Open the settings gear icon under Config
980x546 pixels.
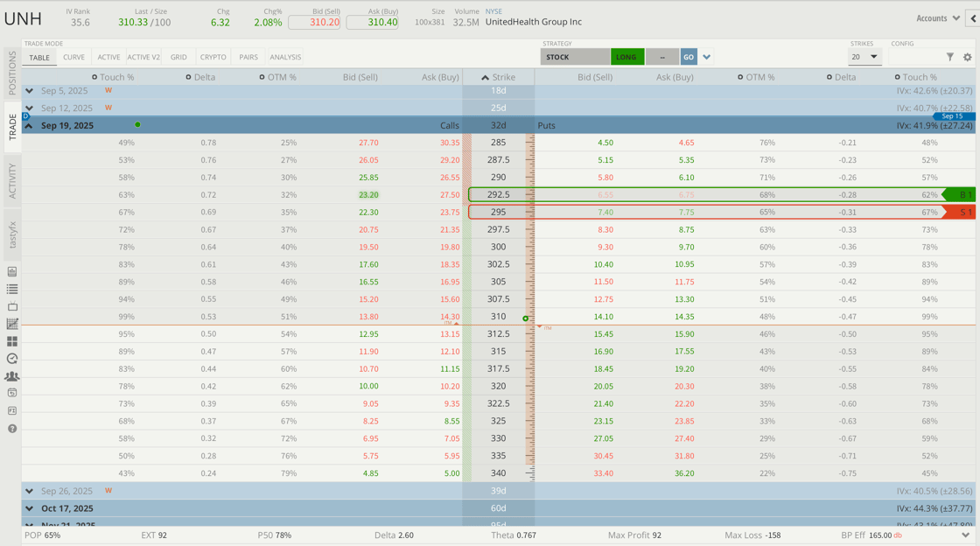point(968,57)
